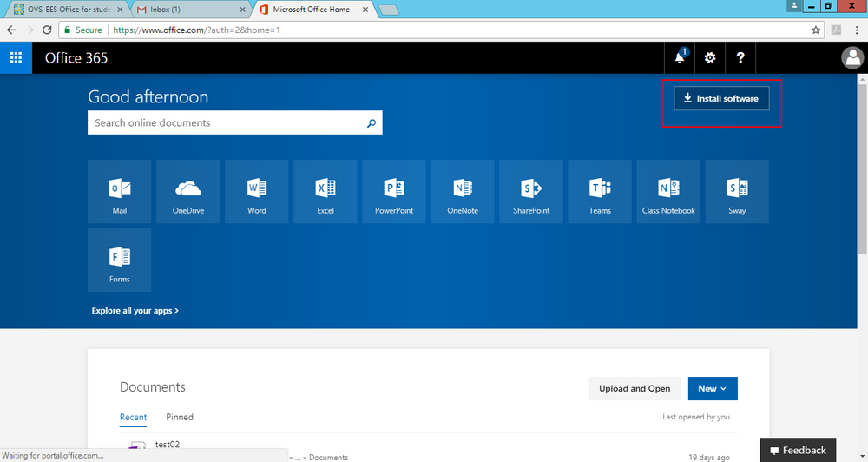Select the Microsoft Office Home browser tab

coord(311,10)
